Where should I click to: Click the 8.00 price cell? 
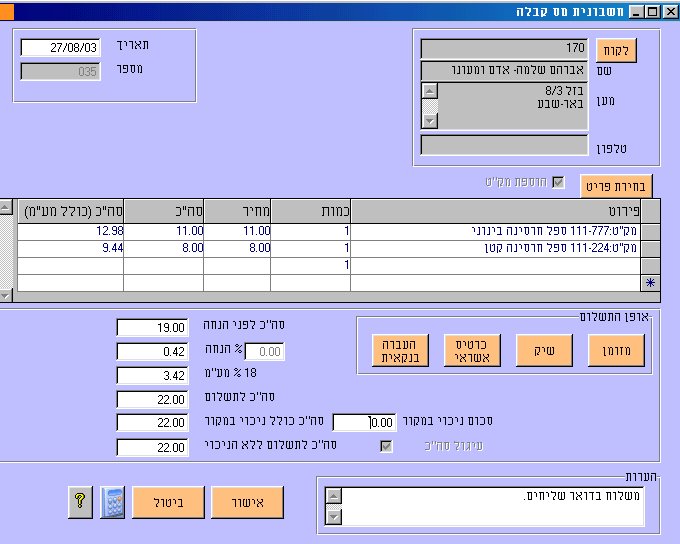pos(237,249)
